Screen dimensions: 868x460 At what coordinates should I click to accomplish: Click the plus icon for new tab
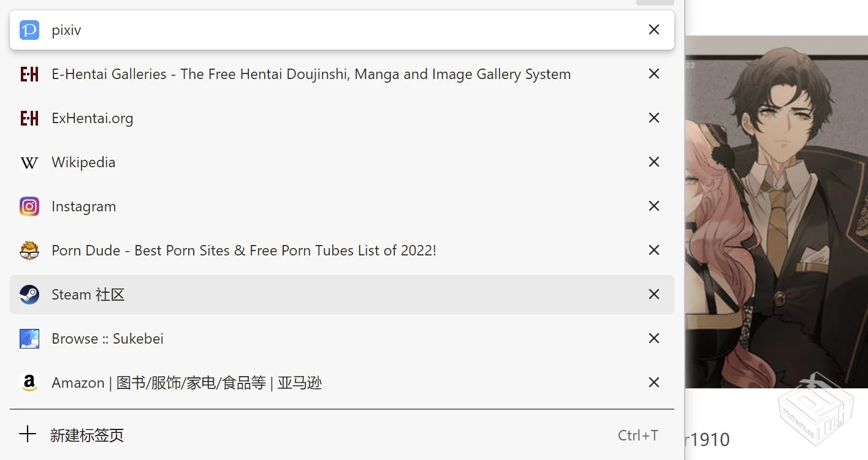click(28, 435)
